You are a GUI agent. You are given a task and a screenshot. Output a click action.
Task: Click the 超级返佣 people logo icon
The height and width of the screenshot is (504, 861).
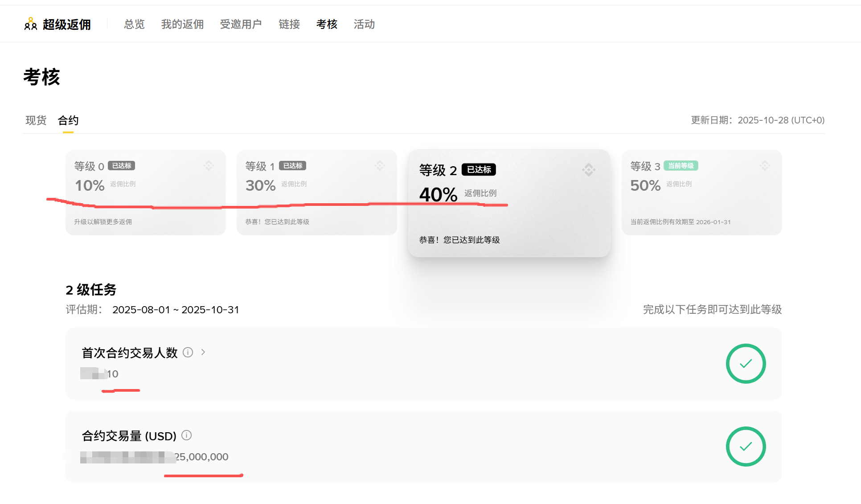[x=30, y=24]
